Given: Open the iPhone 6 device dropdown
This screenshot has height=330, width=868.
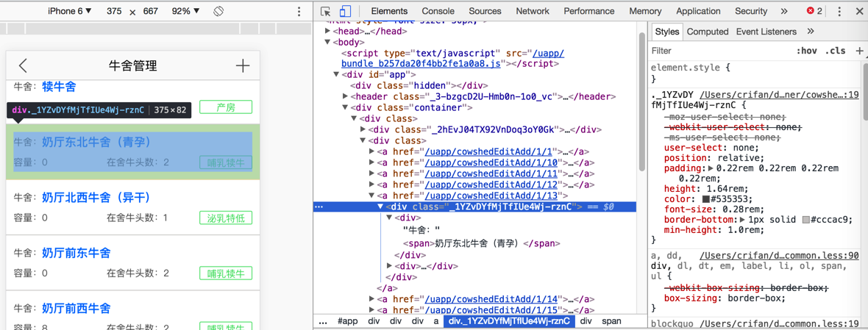Looking at the screenshot, I should pyautogui.click(x=70, y=11).
